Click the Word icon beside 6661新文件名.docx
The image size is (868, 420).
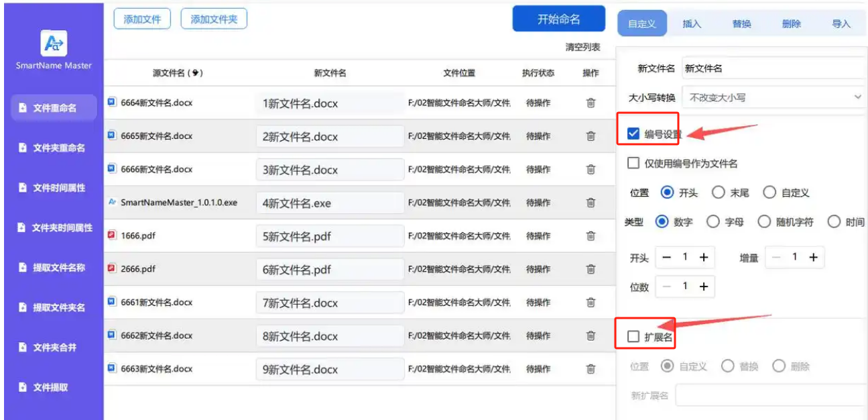pyautogui.click(x=112, y=302)
